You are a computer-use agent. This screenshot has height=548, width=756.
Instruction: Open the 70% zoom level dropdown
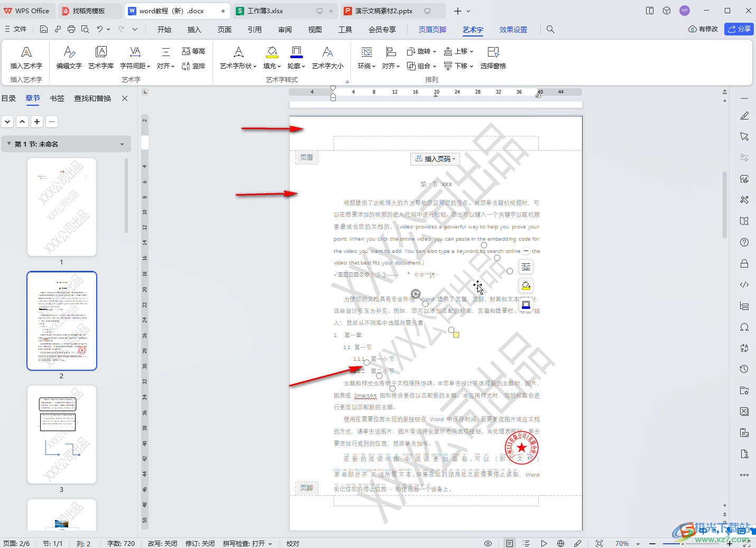[x=626, y=543]
